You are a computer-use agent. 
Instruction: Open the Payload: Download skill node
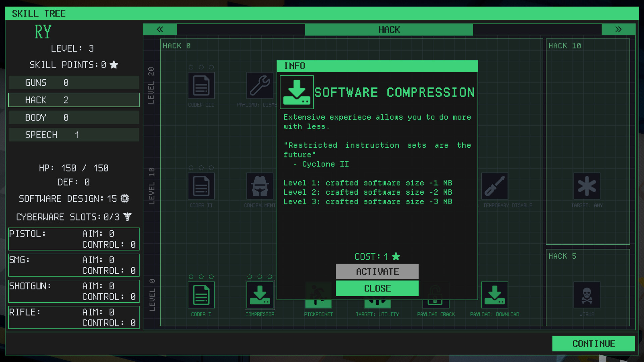pos(494,295)
